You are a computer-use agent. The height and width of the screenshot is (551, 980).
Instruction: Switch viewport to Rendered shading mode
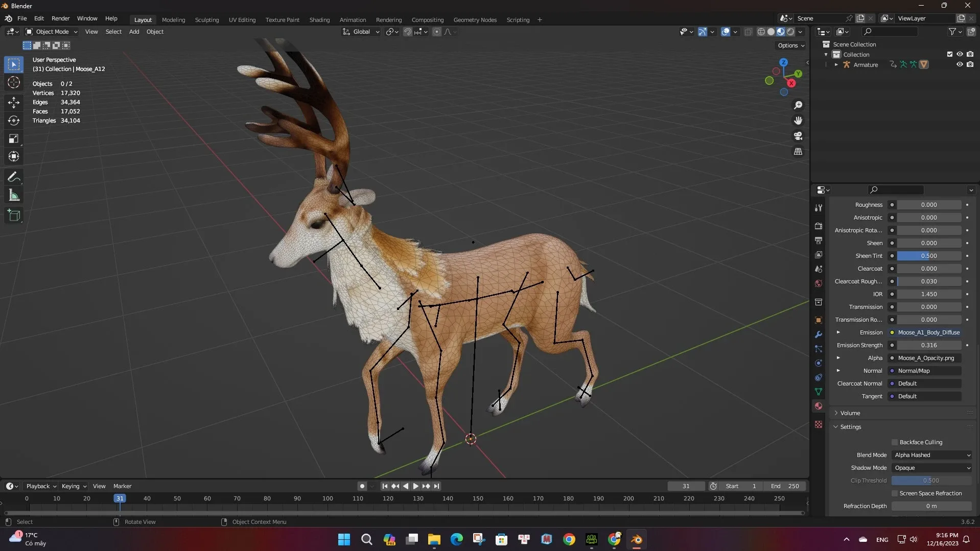click(x=791, y=31)
